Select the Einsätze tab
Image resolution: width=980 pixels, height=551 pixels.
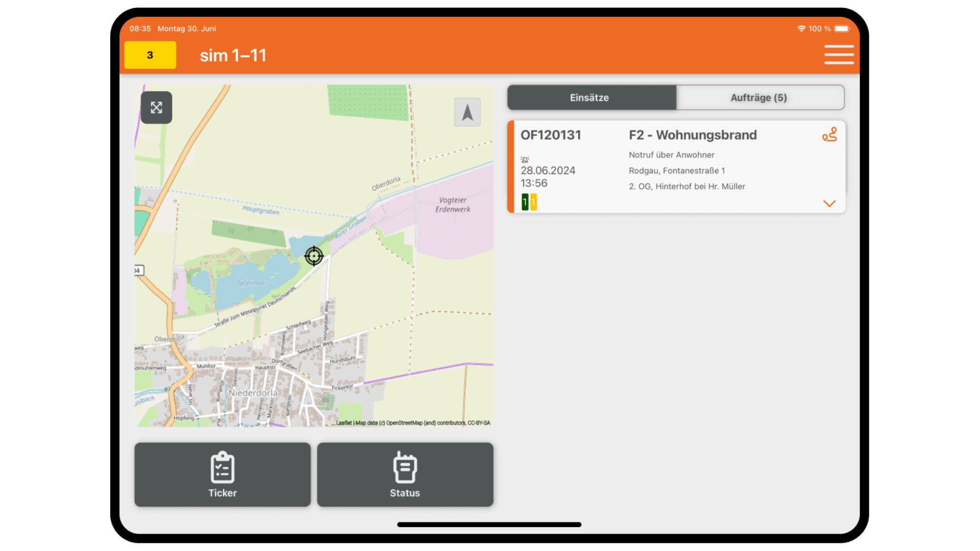[591, 97]
